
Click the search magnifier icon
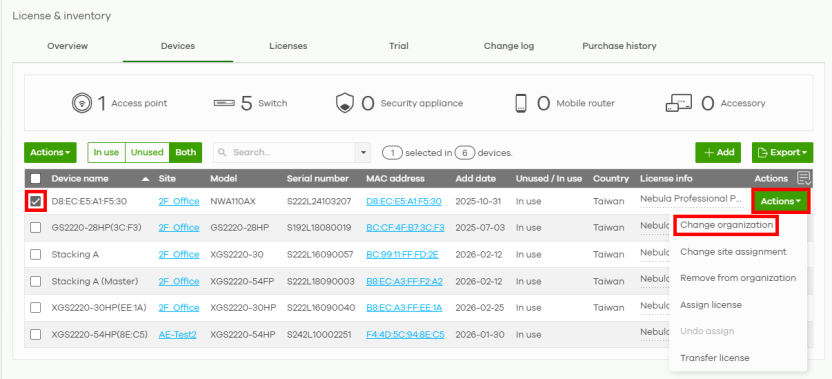click(x=223, y=152)
